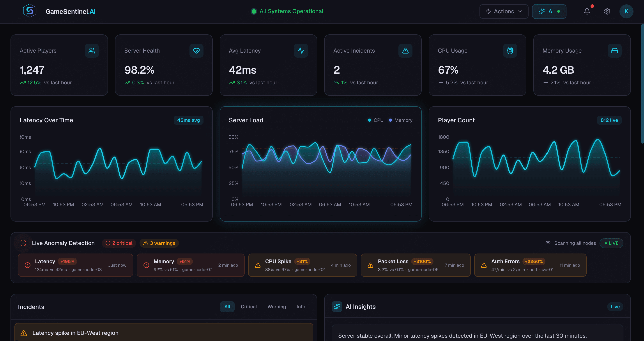Click the 812 live player badge

[609, 120]
